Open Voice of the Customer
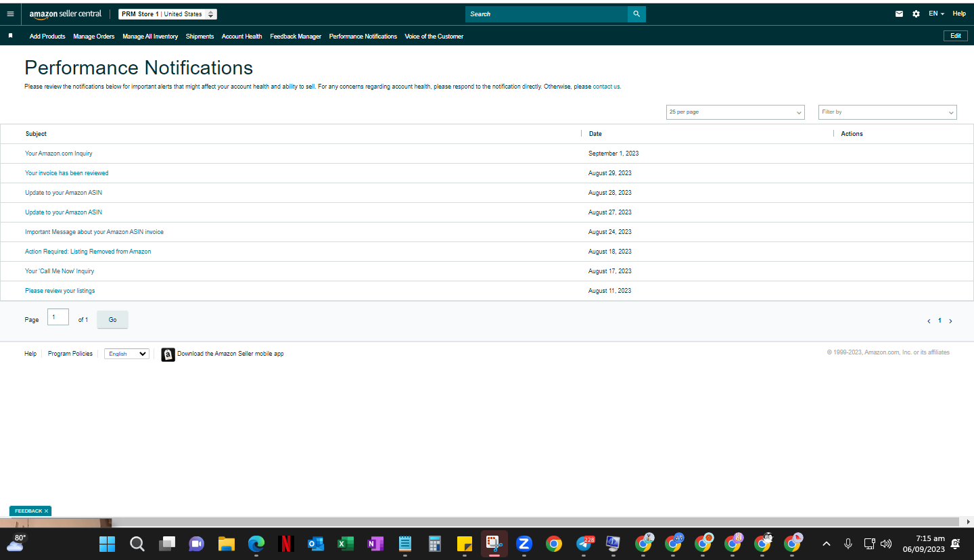 [434, 37]
